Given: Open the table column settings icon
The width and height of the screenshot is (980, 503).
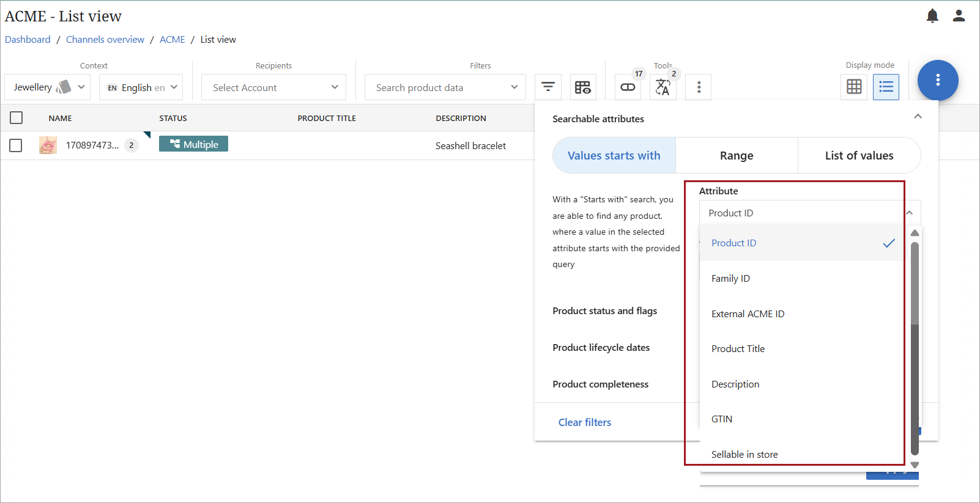Looking at the screenshot, I should (582, 87).
